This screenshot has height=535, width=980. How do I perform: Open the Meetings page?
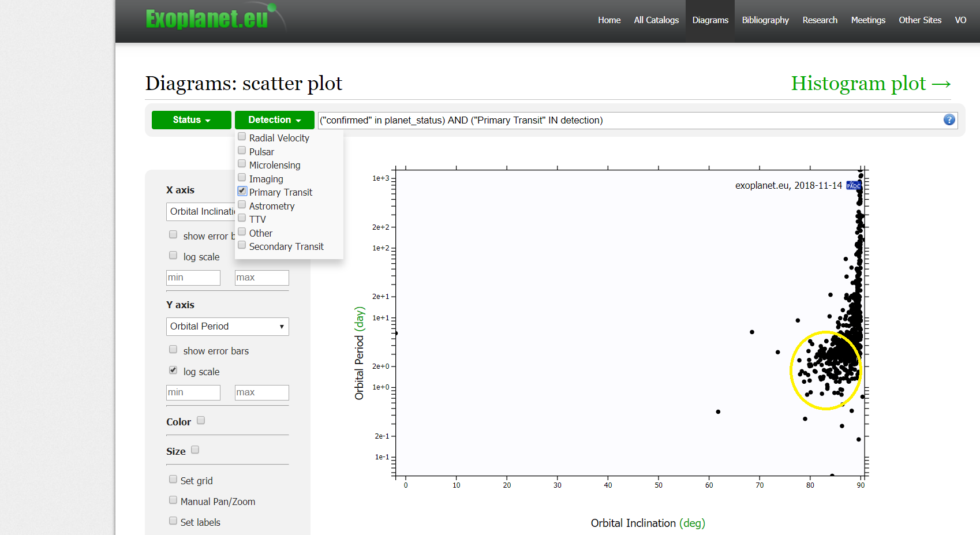pyautogui.click(x=868, y=20)
